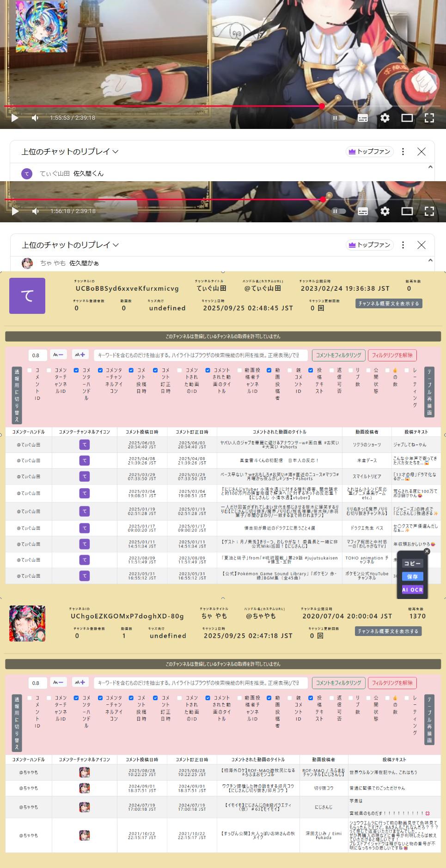Close the floating コピー/保存 popup
The height and width of the screenshot is (868, 446).
(x=427, y=551)
